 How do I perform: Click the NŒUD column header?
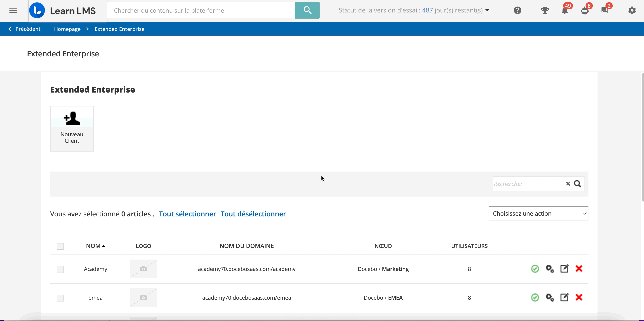point(383,246)
